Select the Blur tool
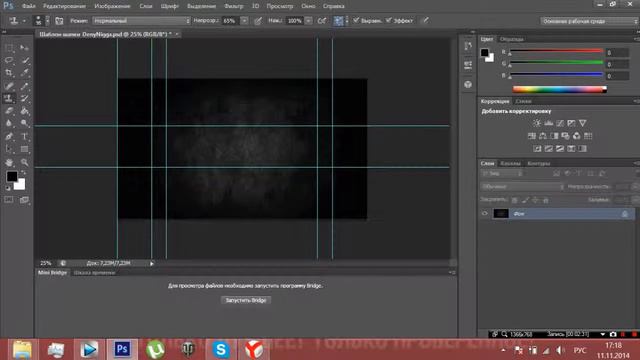 9,123
